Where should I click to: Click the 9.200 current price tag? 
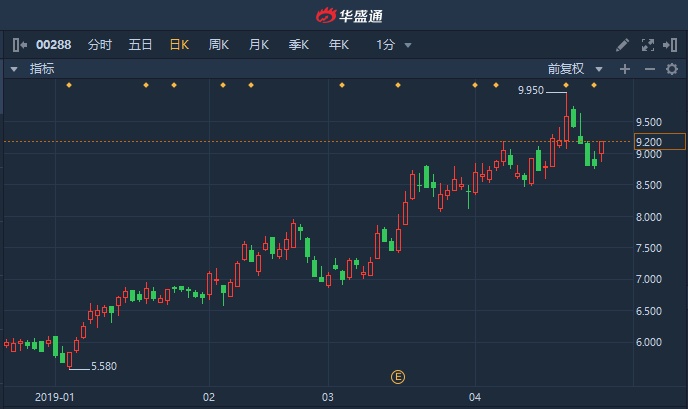pos(659,142)
